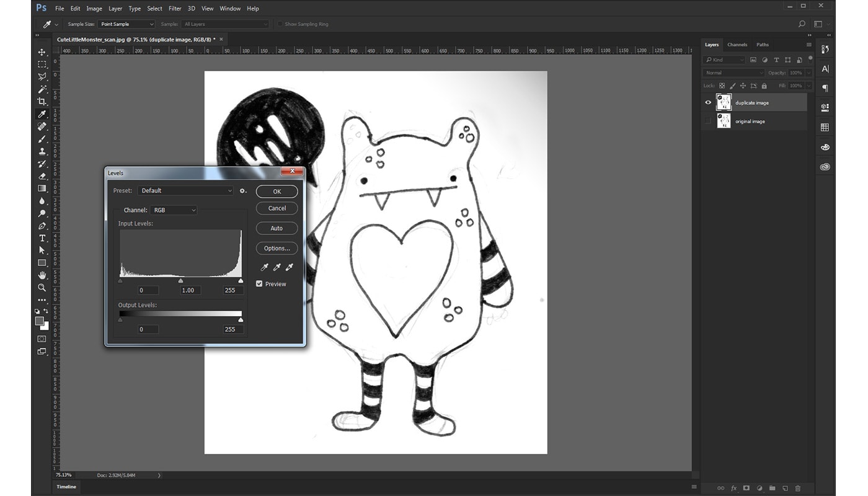Toggle Lock Image Pixels brush icon

tap(732, 86)
